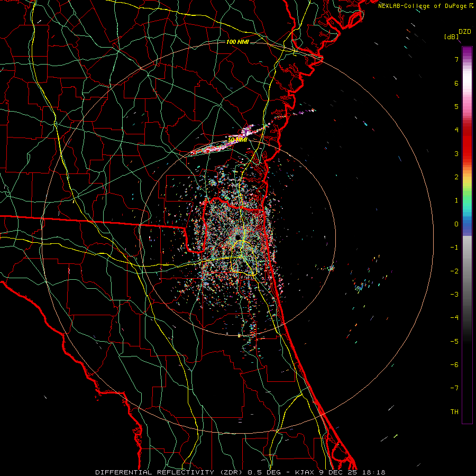This screenshot has height=476, width=476.
Task: Click the 50 NMI range ring label
Action: point(237,140)
